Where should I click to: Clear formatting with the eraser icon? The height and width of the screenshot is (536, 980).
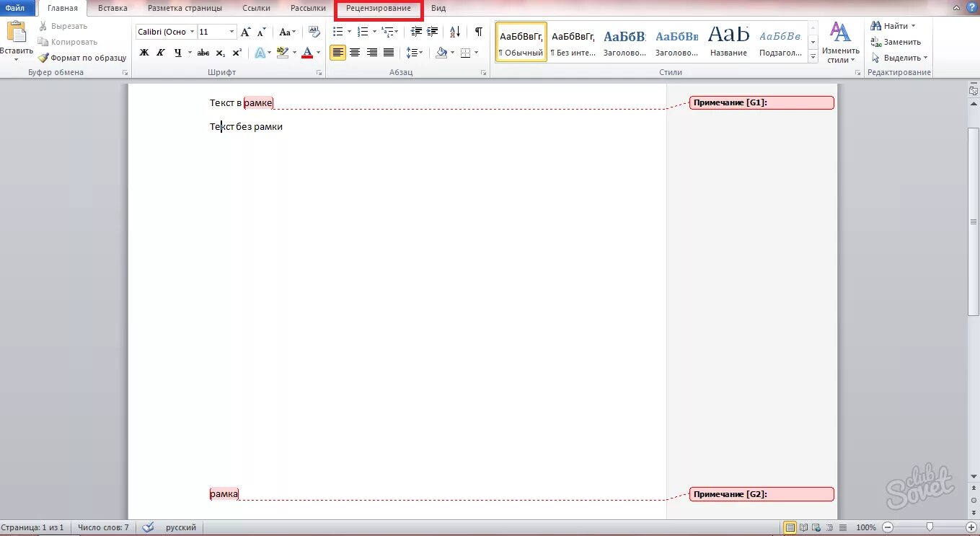pyautogui.click(x=314, y=32)
